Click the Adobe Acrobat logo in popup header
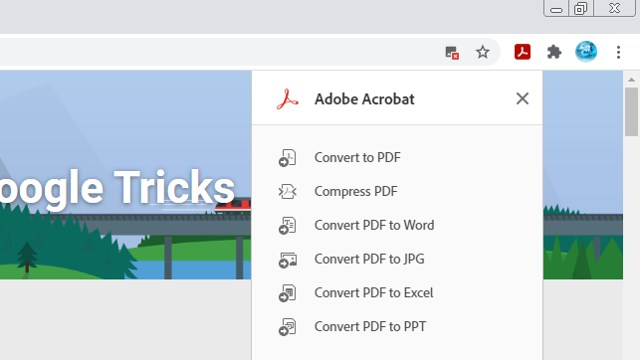 (287, 99)
